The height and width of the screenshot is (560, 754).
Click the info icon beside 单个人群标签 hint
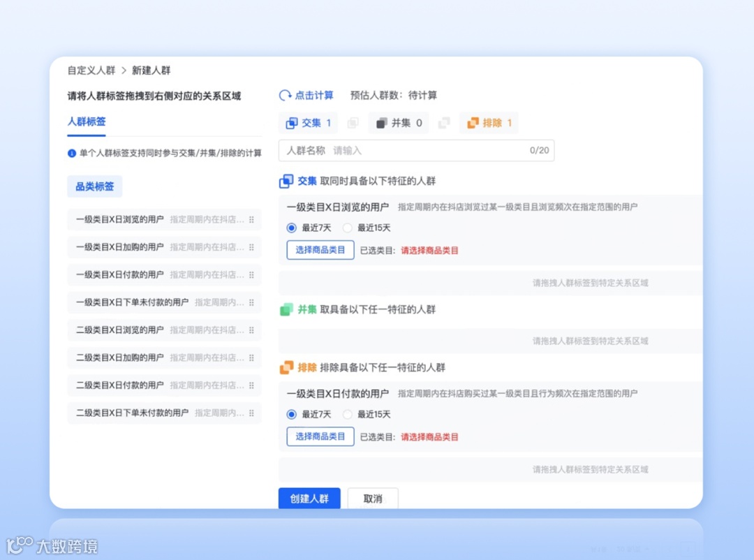point(72,154)
